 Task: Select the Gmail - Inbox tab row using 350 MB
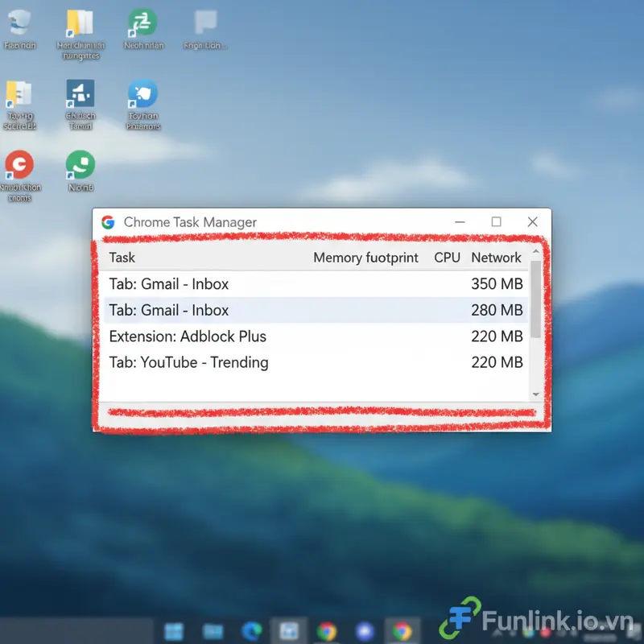coord(314,284)
